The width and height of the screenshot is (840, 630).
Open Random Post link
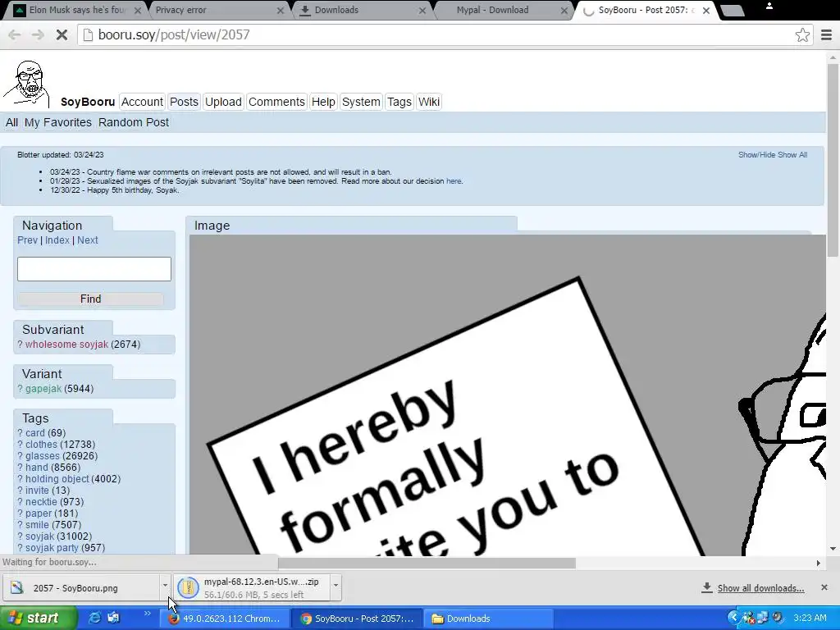point(134,122)
